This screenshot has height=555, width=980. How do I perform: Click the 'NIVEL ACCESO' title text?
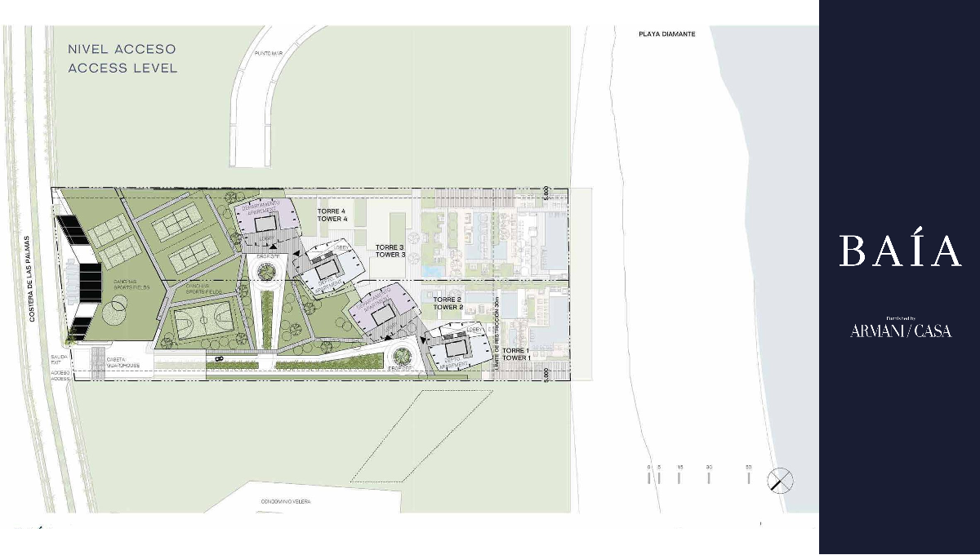pos(122,49)
